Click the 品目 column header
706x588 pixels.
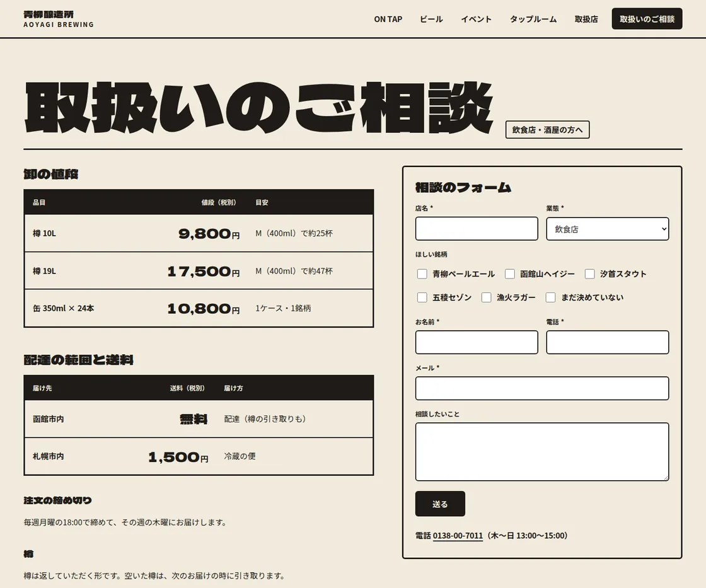(39, 202)
